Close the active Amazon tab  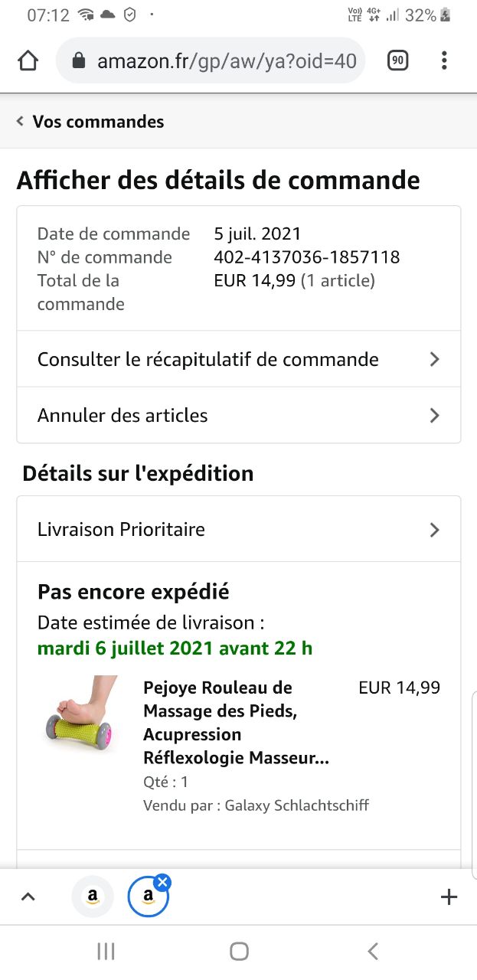pyautogui.click(x=163, y=882)
